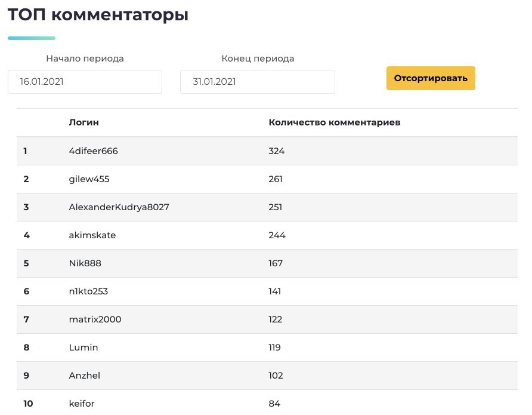Select user akimskate
This screenshot has height=415, width=532.
(x=92, y=235)
